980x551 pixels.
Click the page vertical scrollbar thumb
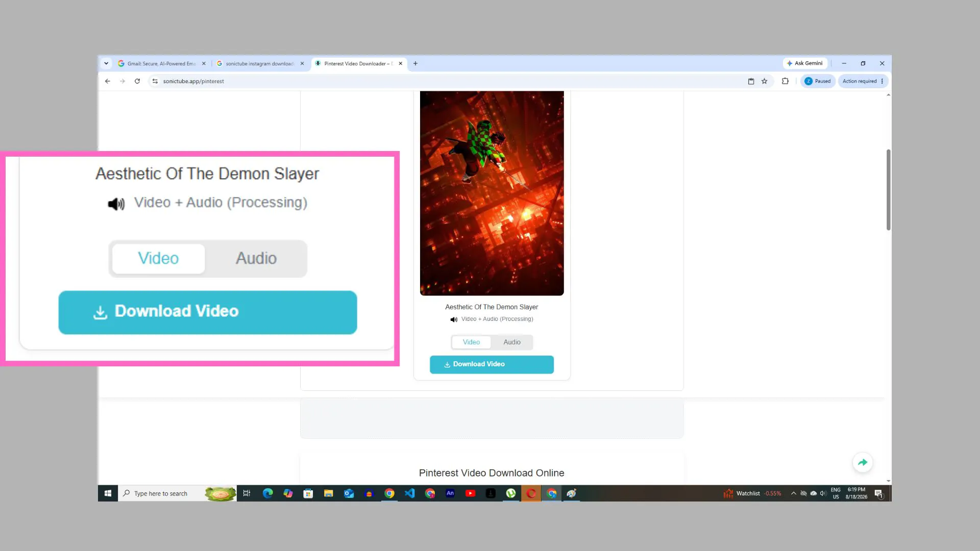(888, 190)
